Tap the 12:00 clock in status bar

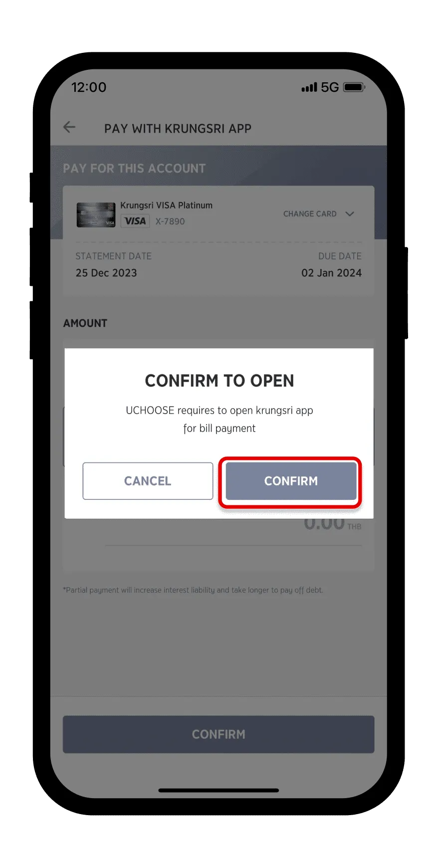tap(89, 87)
